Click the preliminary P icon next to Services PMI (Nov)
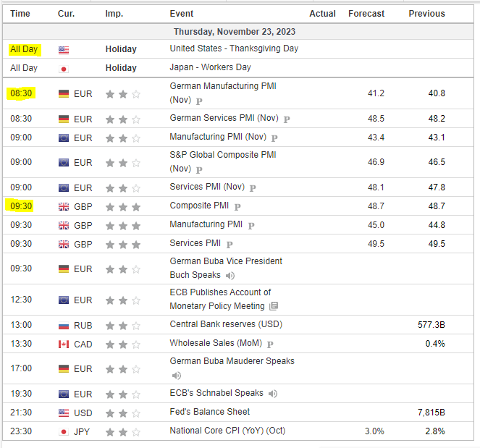 253,188
